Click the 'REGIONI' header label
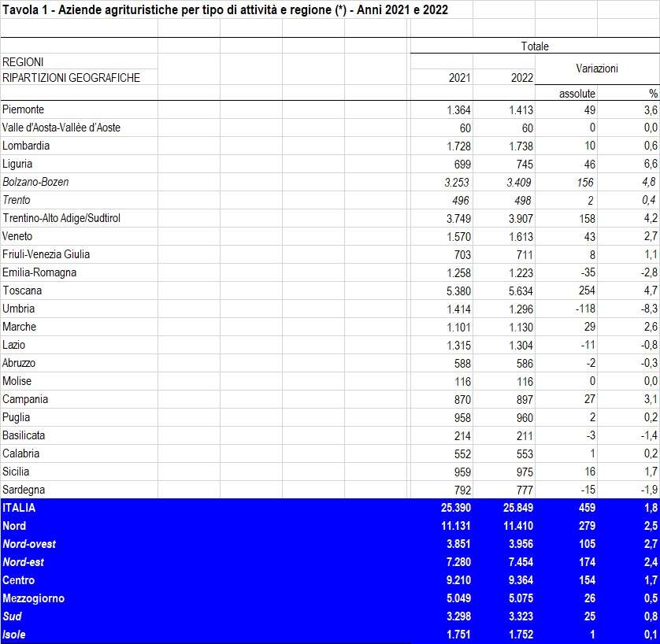This screenshot has width=660, height=644. [23, 61]
